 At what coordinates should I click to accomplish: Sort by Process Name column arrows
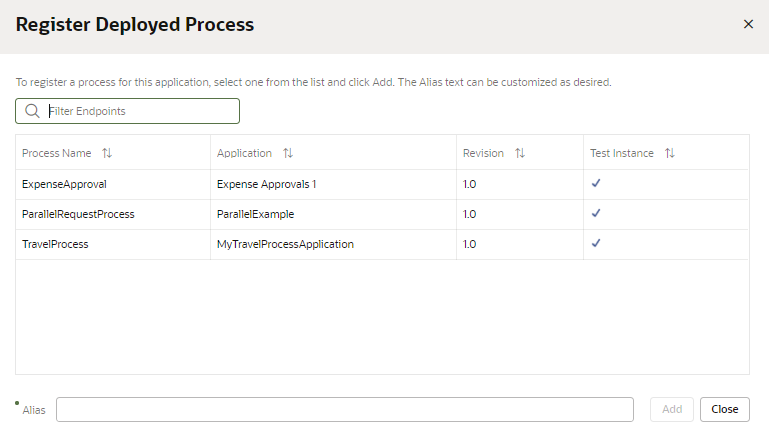107,153
